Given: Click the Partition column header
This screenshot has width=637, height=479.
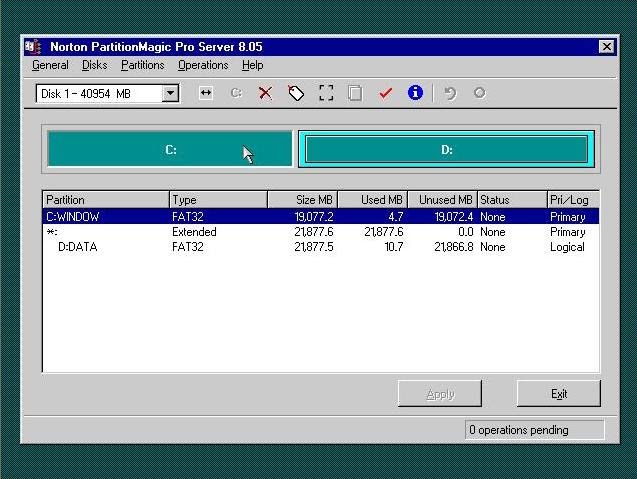Looking at the screenshot, I should tap(106, 200).
